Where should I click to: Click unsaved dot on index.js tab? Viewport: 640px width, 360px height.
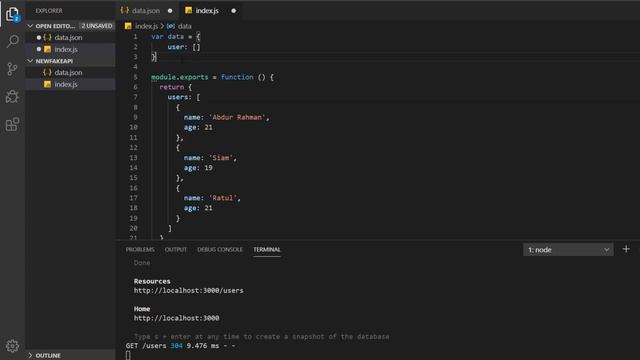pos(233,11)
